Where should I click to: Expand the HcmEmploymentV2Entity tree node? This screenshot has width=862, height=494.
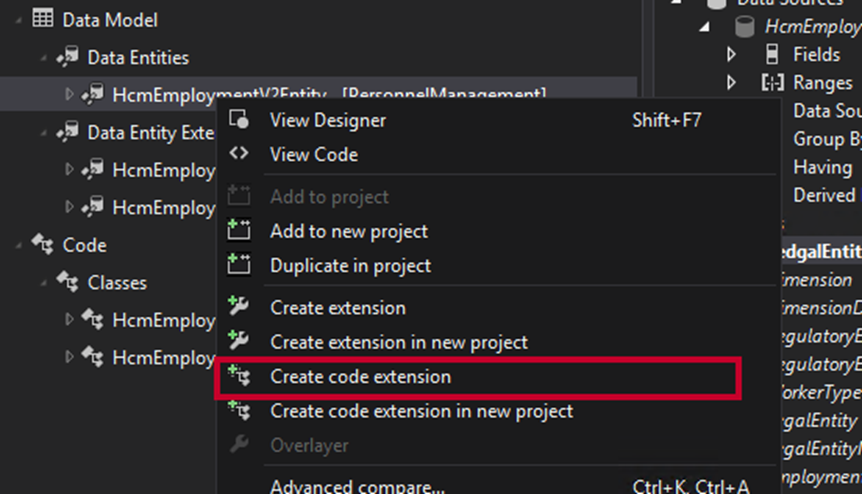[x=69, y=94]
